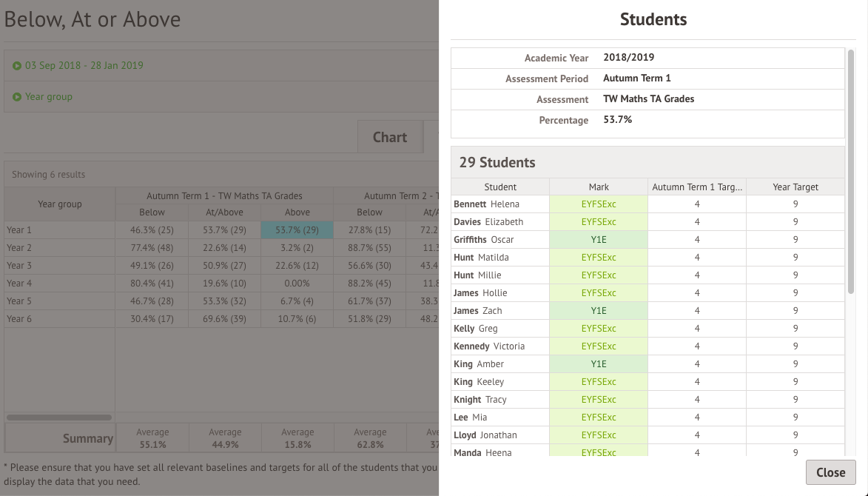
Task: Select EYFSExc mark for Davies Elizabeth
Action: [599, 222]
